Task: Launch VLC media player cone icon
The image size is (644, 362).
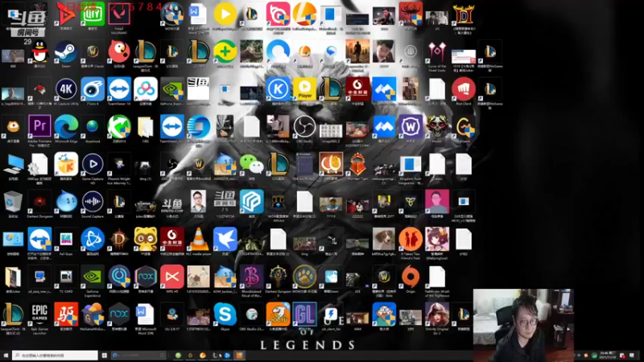Action: coord(198,239)
